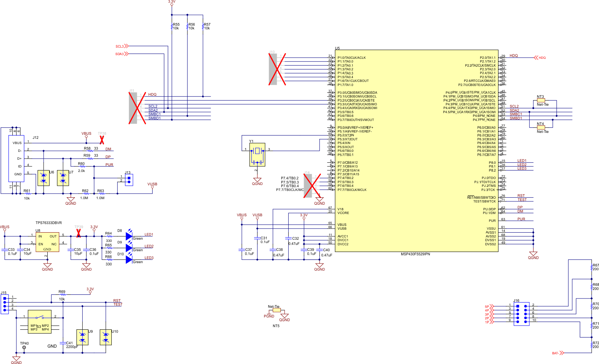Image resolution: width=599 pixels, height=364 pixels.
Task: Click the 1P port symbol
Action: pyautogui.click(x=489, y=322)
